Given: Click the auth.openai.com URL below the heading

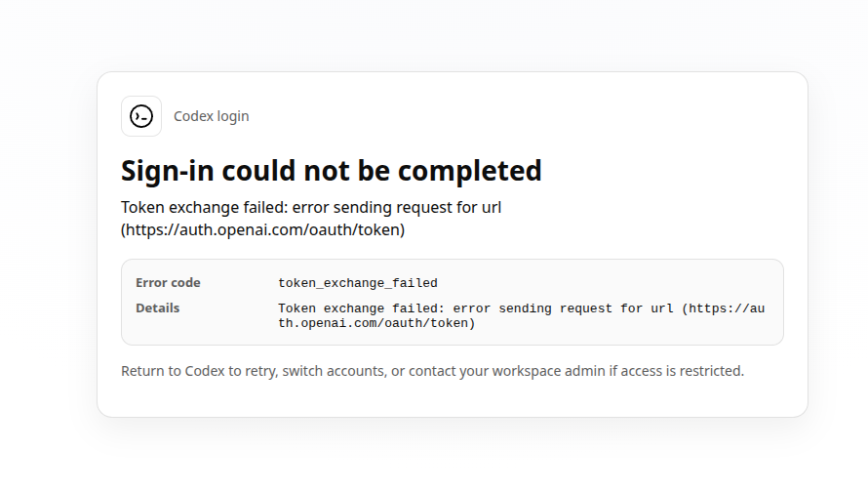Looking at the screenshot, I should tap(263, 229).
